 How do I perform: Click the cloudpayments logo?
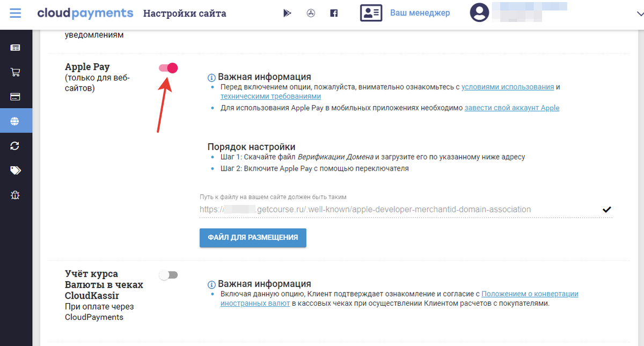pos(85,13)
